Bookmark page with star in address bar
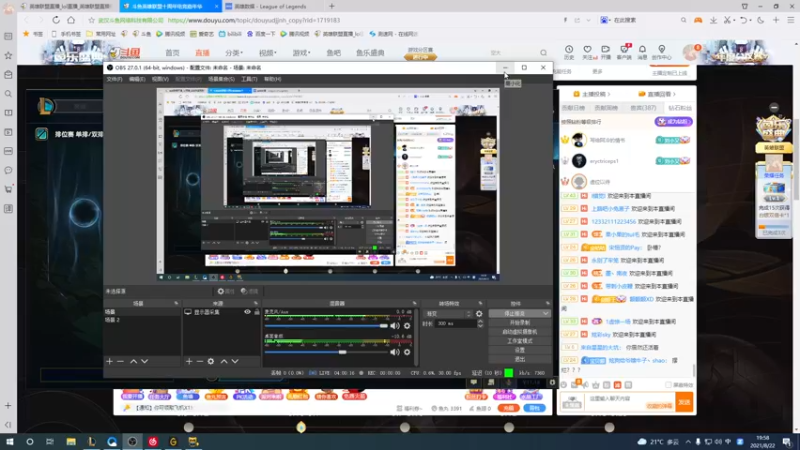 point(91,20)
